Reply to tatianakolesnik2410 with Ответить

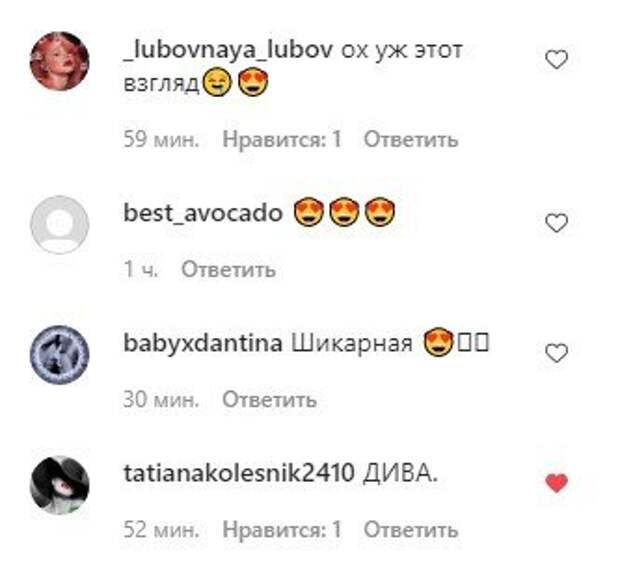(411, 529)
